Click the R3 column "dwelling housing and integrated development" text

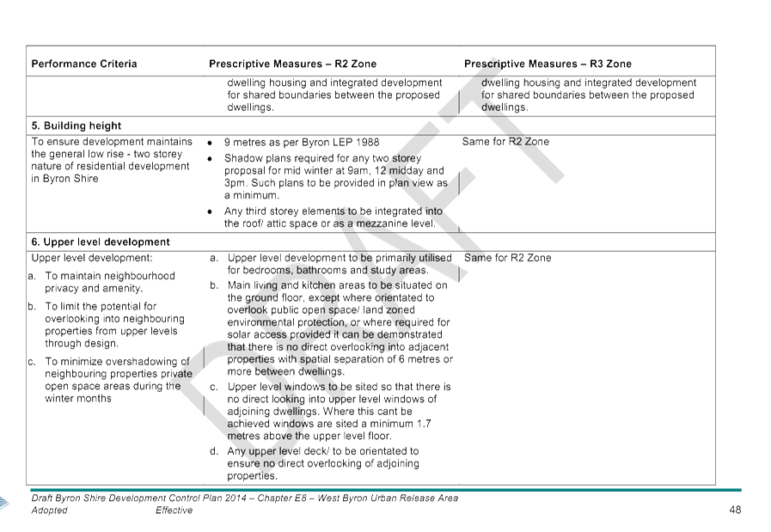589,95
